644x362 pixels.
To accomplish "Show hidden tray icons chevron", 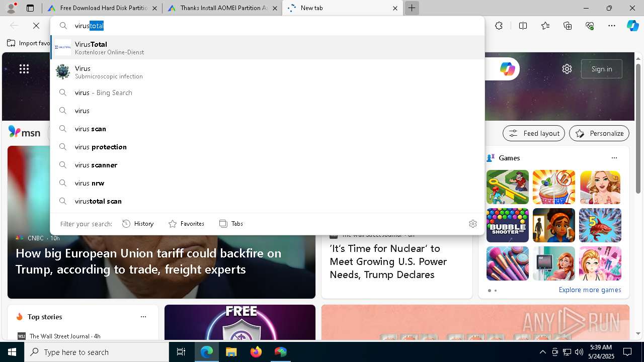I will tap(542, 352).
